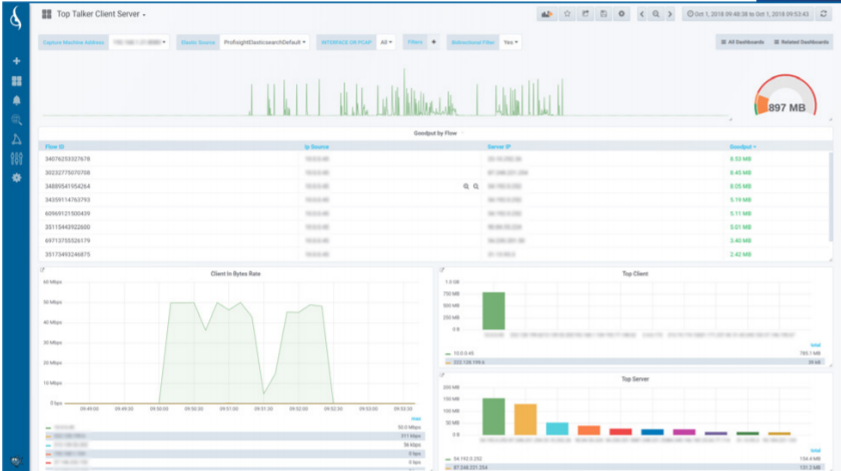
Task: Click the second magnifier in the 34889541954264 row
Action: coord(476,187)
